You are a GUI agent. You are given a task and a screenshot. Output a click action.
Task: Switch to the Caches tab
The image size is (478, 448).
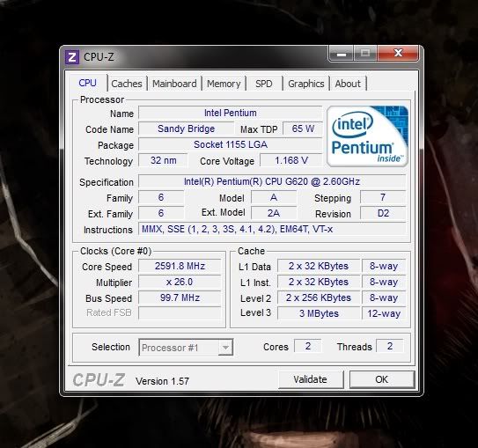point(127,84)
